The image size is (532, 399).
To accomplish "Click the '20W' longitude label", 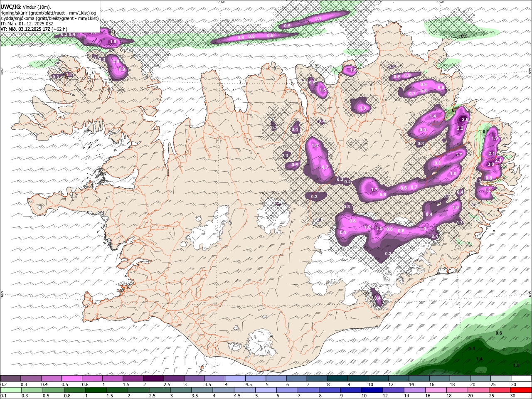I will pos(221,2).
